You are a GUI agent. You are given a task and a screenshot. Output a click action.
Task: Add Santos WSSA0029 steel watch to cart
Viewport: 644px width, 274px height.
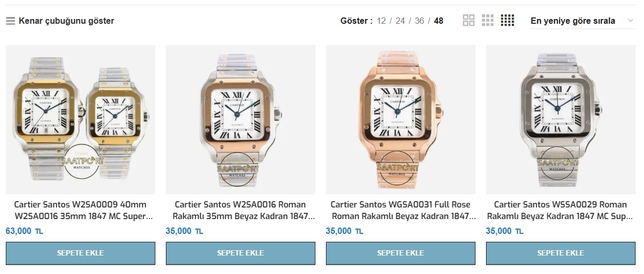click(x=561, y=253)
